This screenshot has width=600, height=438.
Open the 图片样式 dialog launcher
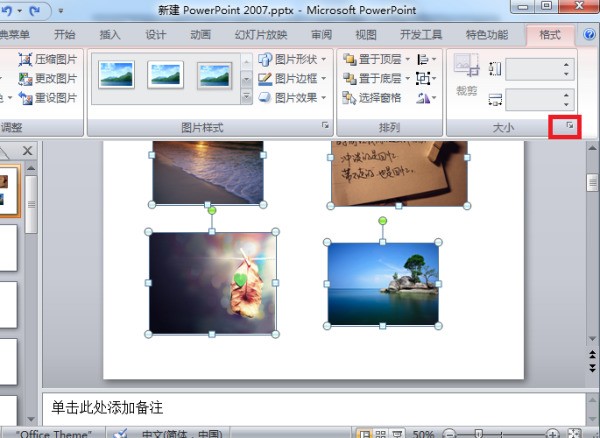click(325, 127)
